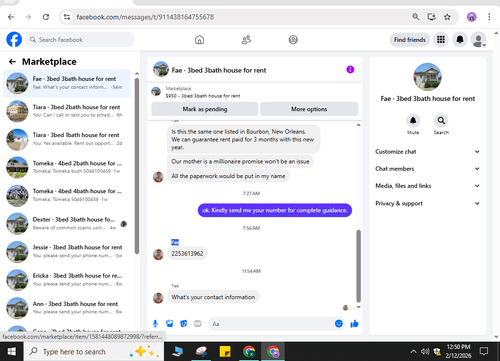
Task: Open the $950 3bed 3bath listing link
Action: [203, 96]
